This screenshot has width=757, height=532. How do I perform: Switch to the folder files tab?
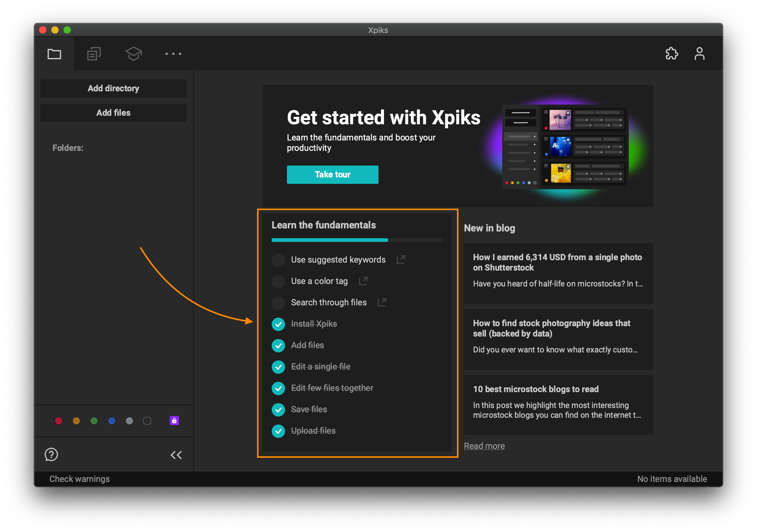pyautogui.click(x=54, y=53)
